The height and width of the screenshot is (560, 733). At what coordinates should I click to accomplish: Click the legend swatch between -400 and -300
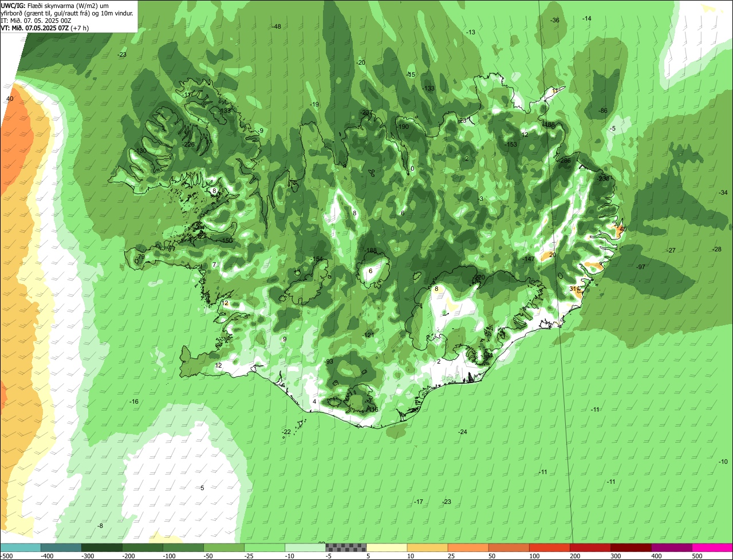pyautogui.click(x=61, y=548)
